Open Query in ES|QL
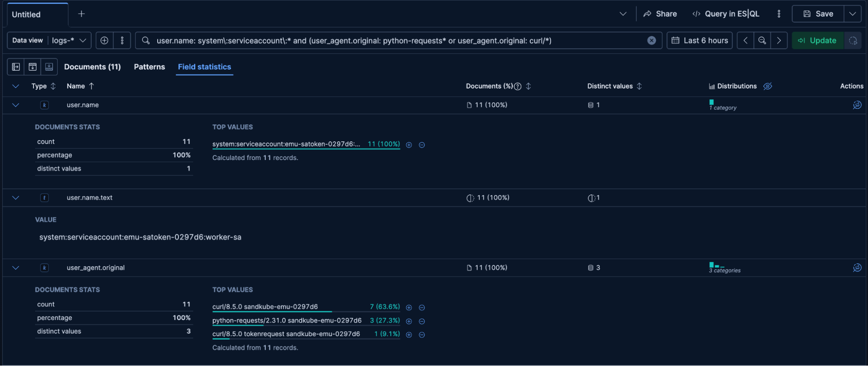This screenshot has height=366, width=868. click(x=726, y=14)
